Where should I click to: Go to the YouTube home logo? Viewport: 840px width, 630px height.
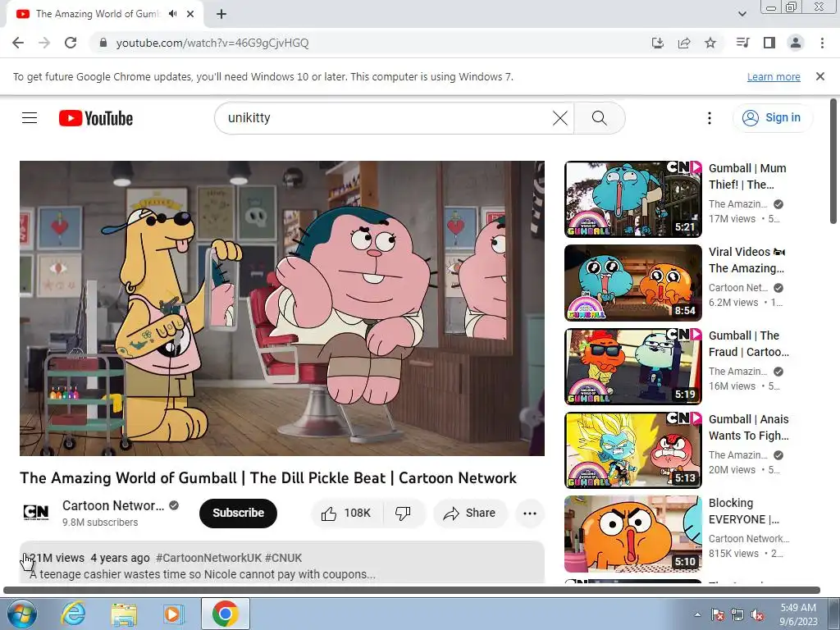96,118
